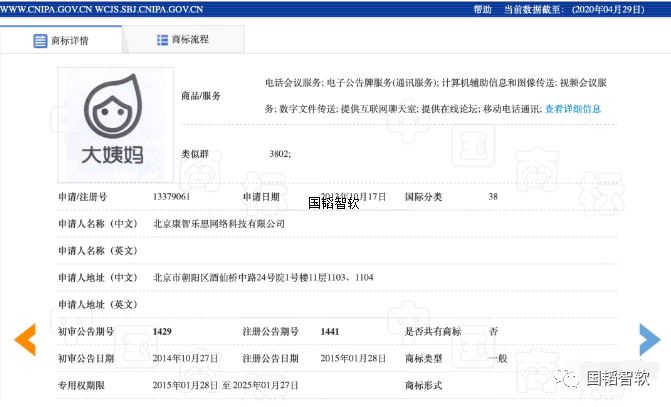Select international class value 38
This screenshot has width=671, height=407.
(493, 196)
